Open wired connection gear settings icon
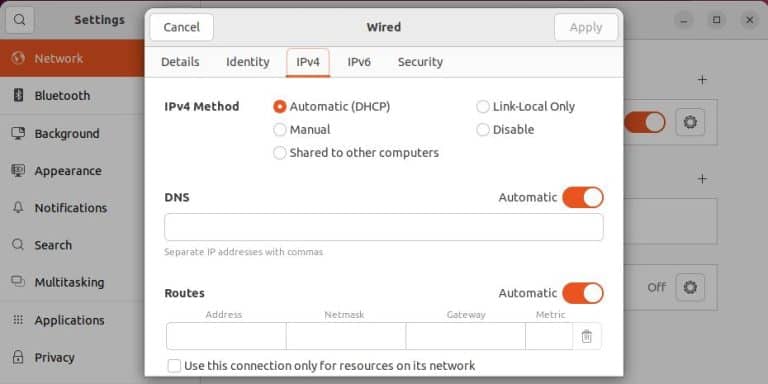 [x=690, y=122]
